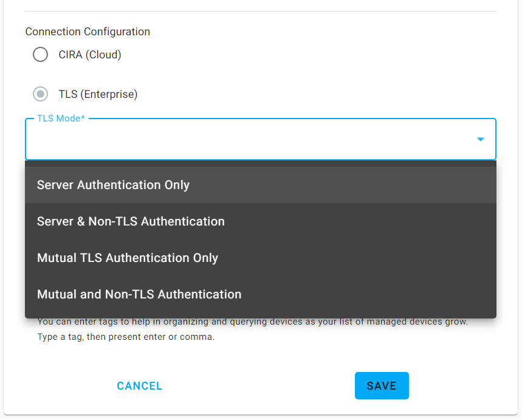The height and width of the screenshot is (420, 522).
Task: Select the TLS (Enterprise) radio button
Action: (x=40, y=94)
